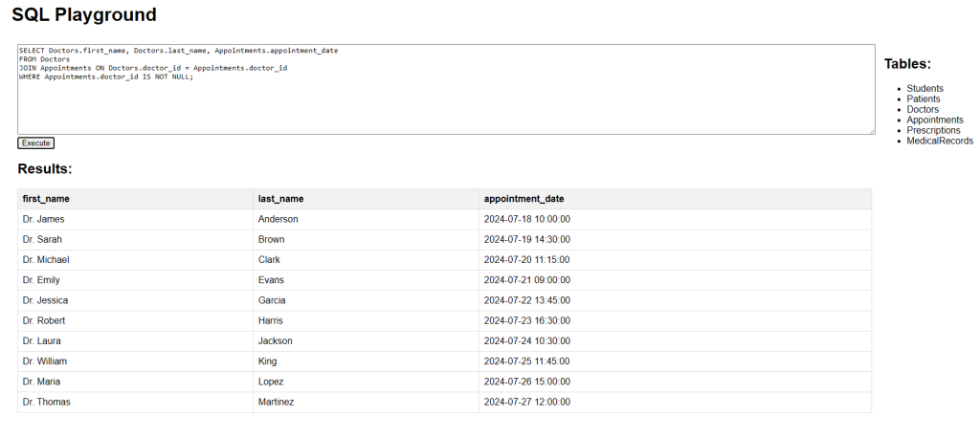Select MedicalRecords in the tables list
980x437 pixels.
pyautogui.click(x=940, y=142)
